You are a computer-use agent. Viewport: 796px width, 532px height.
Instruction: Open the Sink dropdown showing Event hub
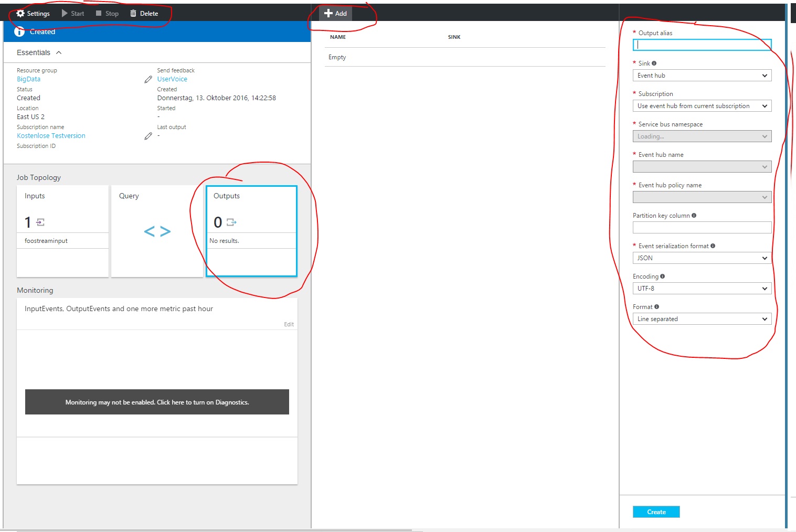[x=702, y=76]
